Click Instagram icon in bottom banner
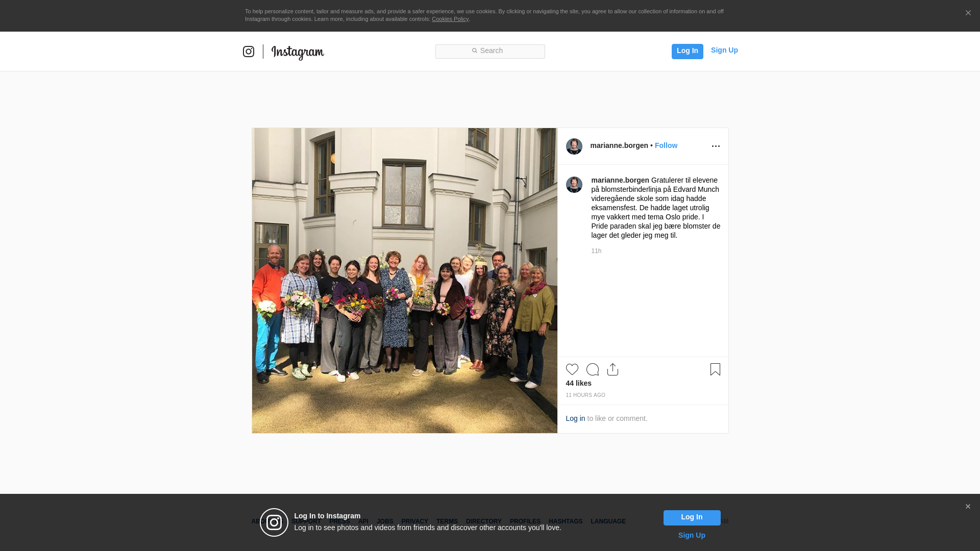This screenshot has height=551, width=980. point(274,522)
